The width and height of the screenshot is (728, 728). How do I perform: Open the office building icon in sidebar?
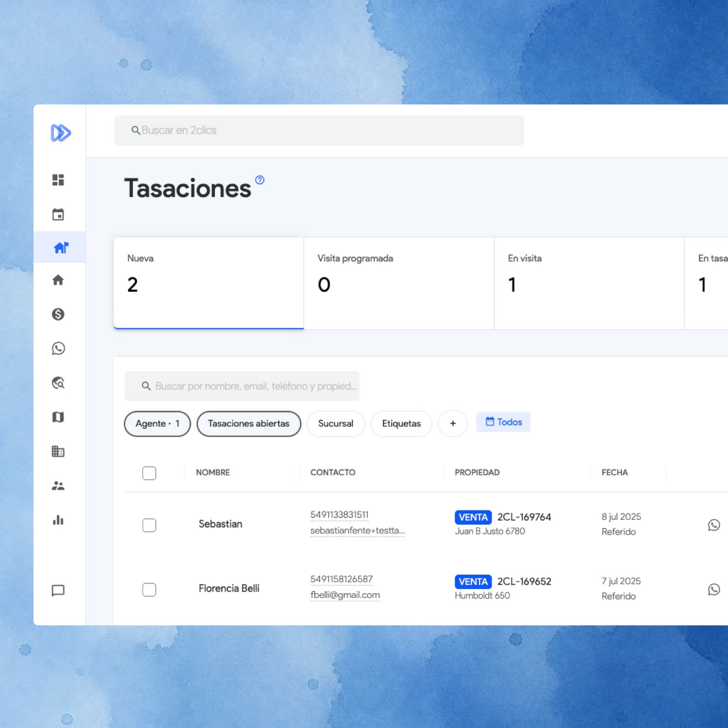58,451
